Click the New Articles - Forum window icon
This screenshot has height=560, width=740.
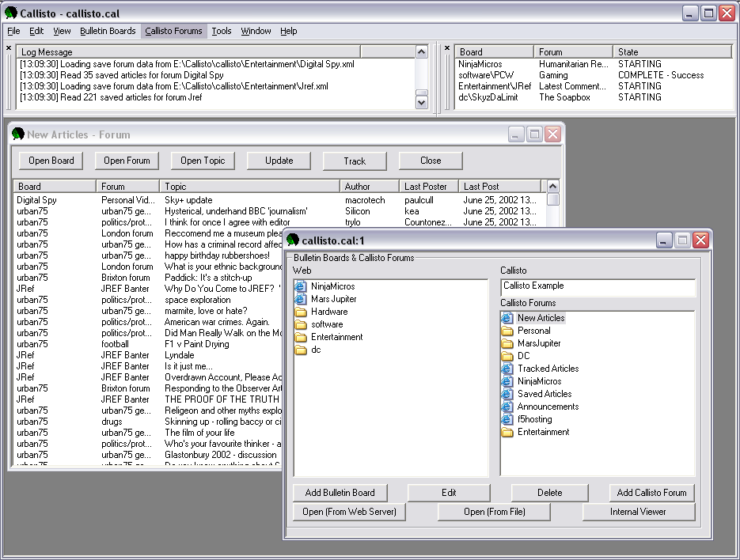(x=18, y=134)
